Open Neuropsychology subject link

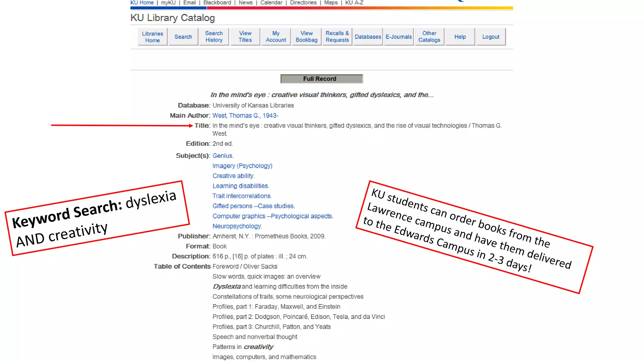(x=237, y=226)
